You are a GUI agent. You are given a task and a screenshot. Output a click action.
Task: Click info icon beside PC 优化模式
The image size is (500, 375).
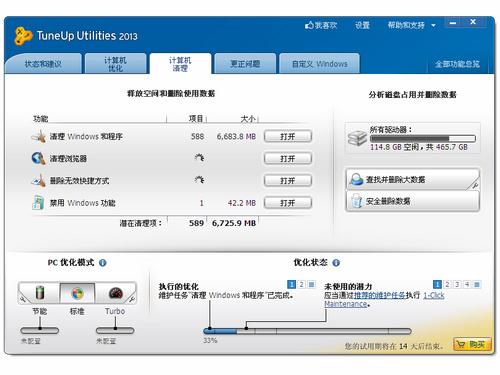(x=103, y=263)
